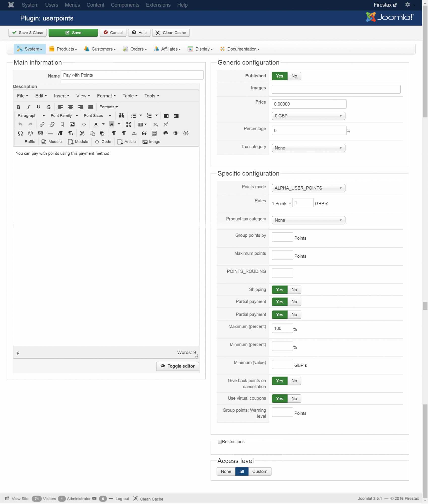Set Shipping to Yes
This screenshot has width=428, height=504.
tap(280, 290)
